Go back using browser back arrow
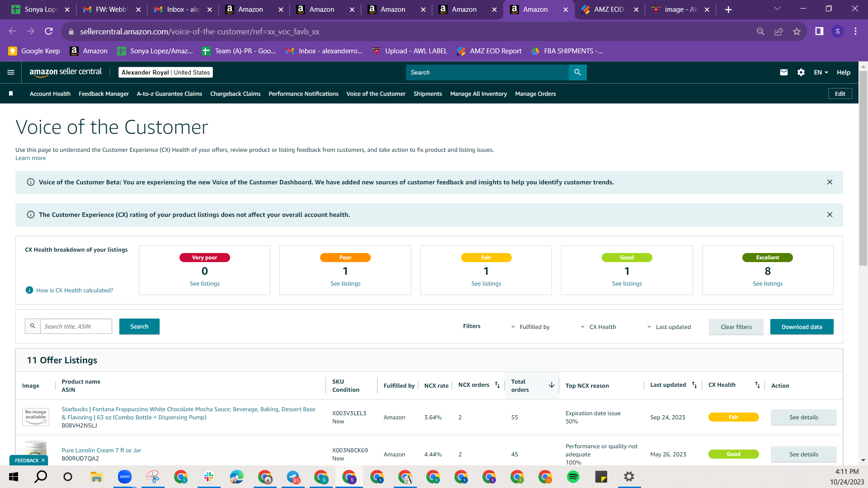Viewport: 868px width, 488px height. click(12, 31)
